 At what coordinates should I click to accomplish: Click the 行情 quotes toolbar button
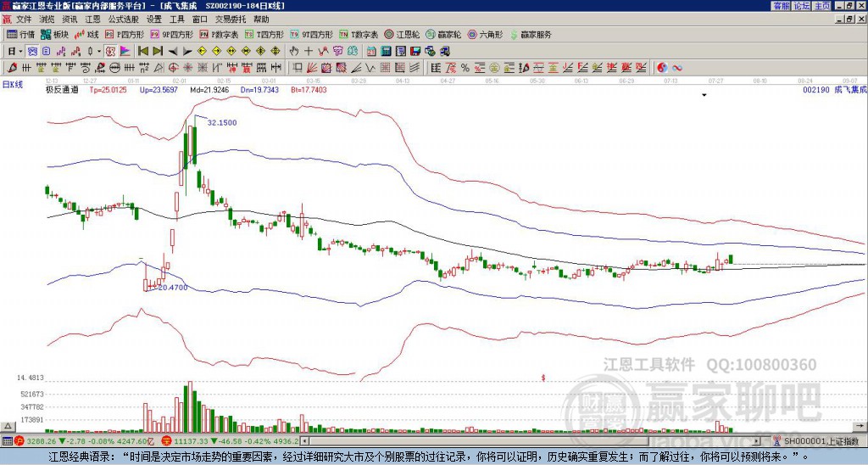[21, 34]
